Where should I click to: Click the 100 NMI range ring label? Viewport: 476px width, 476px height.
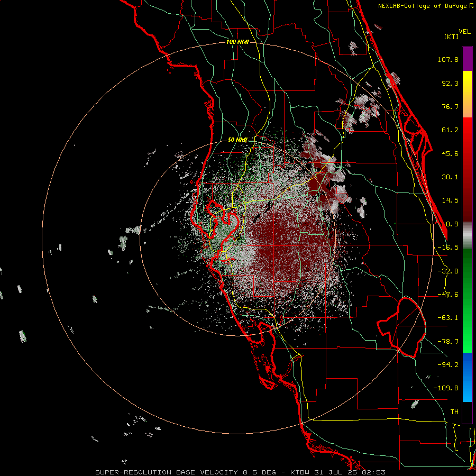pos(237,42)
